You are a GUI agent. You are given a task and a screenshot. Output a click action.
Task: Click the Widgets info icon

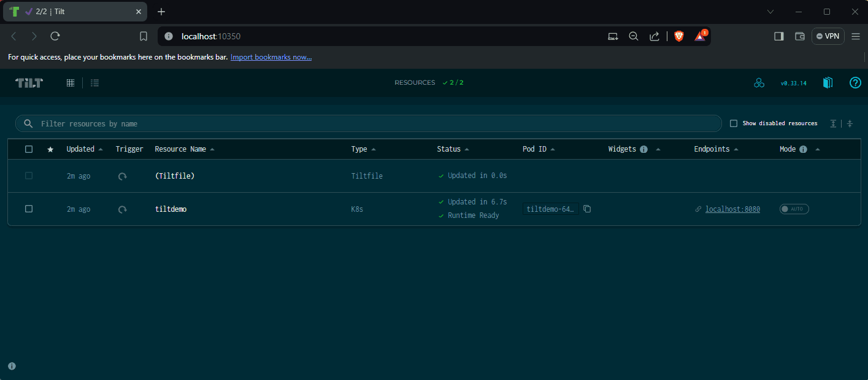643,149
